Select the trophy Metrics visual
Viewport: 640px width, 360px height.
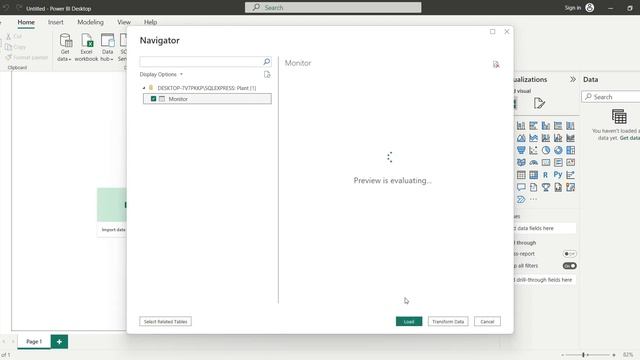point(546,187)
